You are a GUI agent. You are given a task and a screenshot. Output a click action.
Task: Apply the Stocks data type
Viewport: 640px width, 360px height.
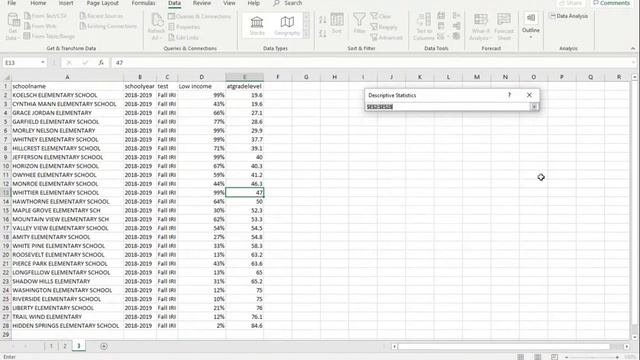(x=257, y=25)
